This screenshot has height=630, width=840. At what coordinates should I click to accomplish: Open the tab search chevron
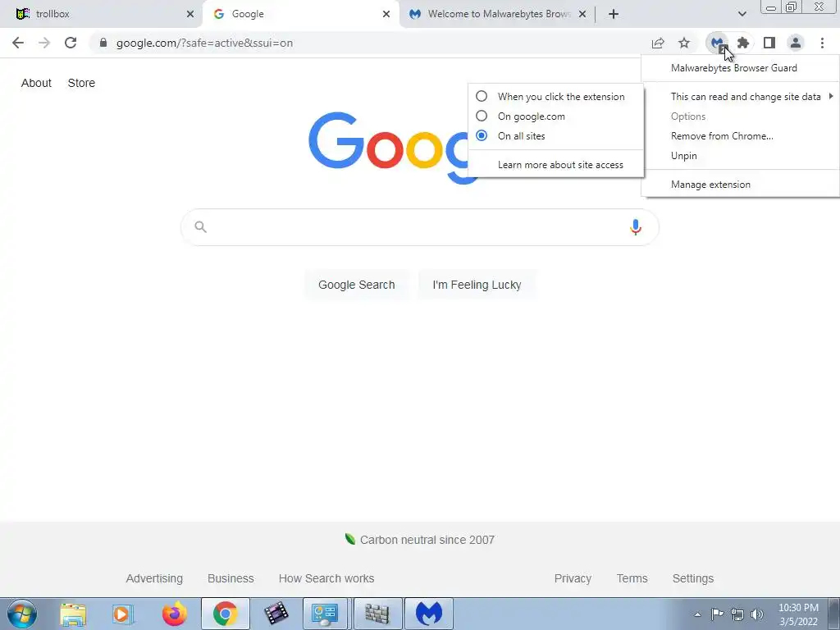click(742, 14)
